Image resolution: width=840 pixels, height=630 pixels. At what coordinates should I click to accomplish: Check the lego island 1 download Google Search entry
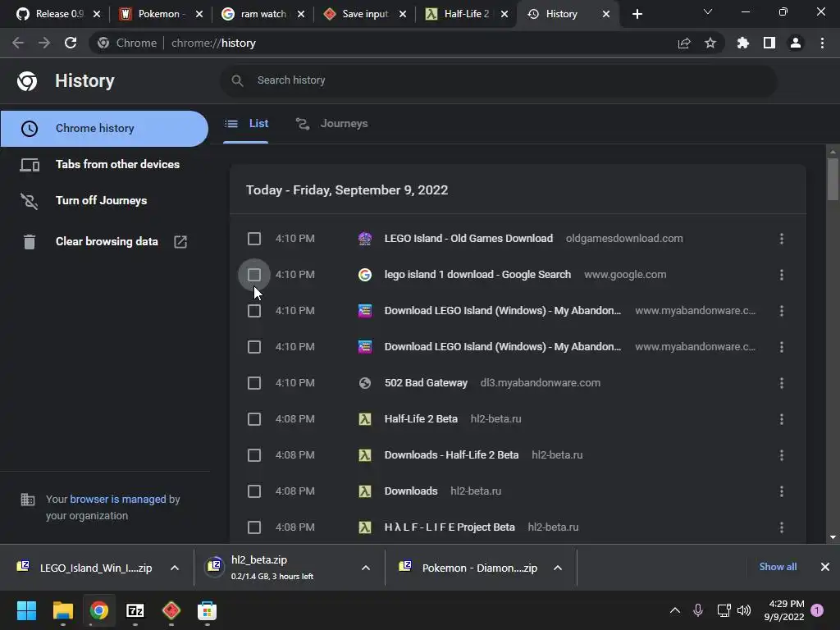(254, 275)
